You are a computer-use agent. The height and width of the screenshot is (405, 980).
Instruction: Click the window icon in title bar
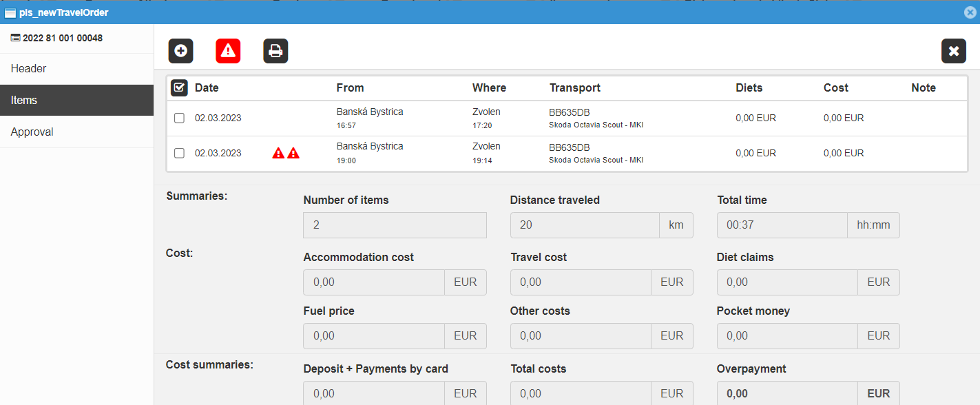point(10,12)
